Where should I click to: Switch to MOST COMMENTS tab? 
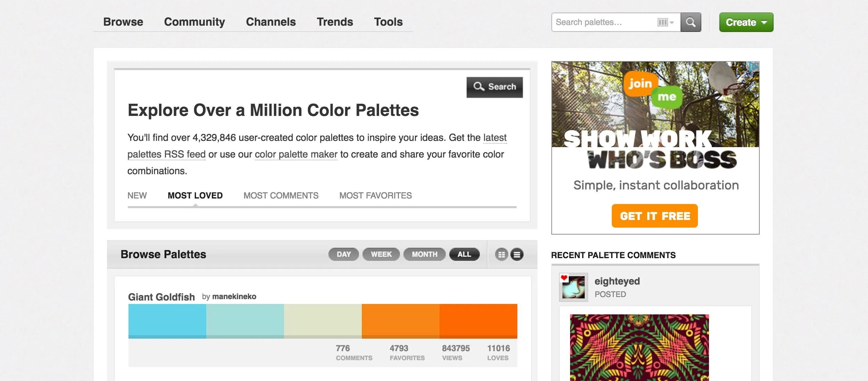pos(281,195)
